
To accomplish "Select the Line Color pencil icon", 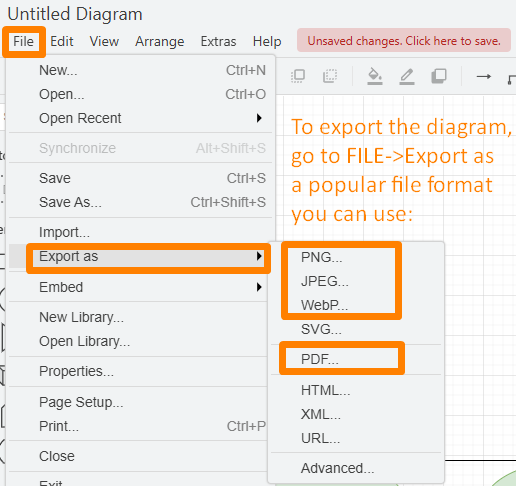I will tap(407, 76).
